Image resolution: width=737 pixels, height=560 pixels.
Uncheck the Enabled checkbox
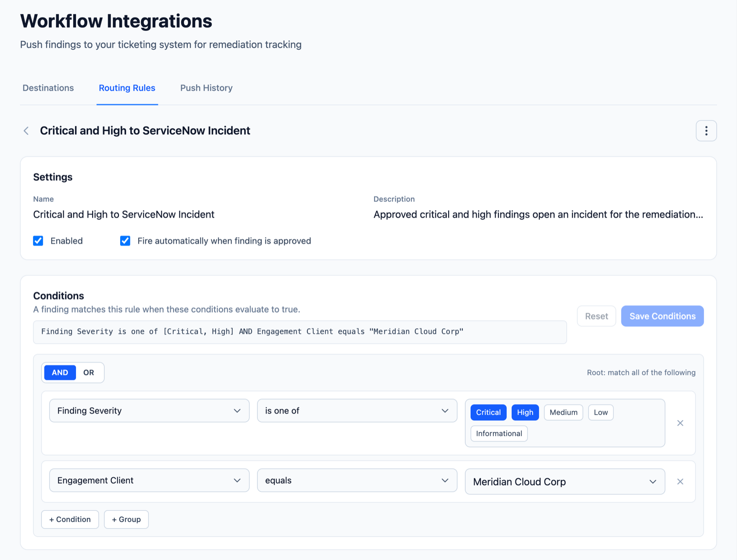click(x=38, y=241)
